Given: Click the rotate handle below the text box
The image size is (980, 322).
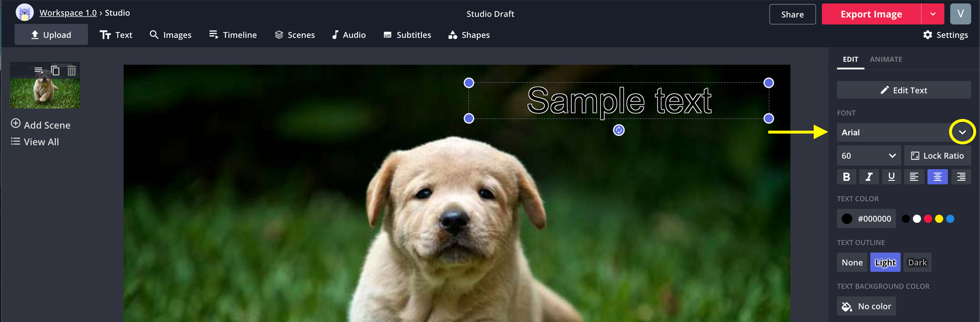Looking at the screenshot, I should tap(619, 130).
